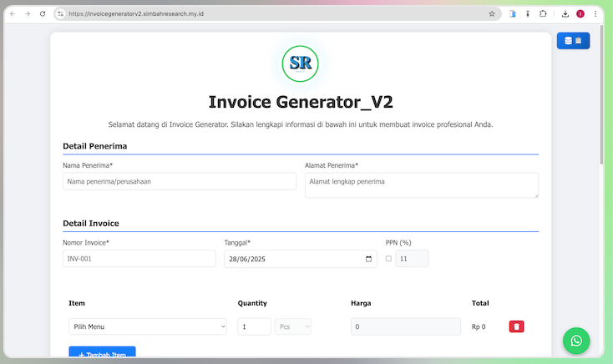
Task: Open the Tanggal date picker calendar
Action: [370, 259]
